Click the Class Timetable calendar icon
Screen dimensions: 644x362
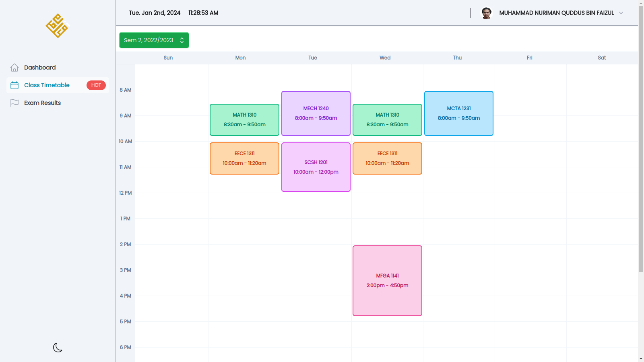coord(14,85)
